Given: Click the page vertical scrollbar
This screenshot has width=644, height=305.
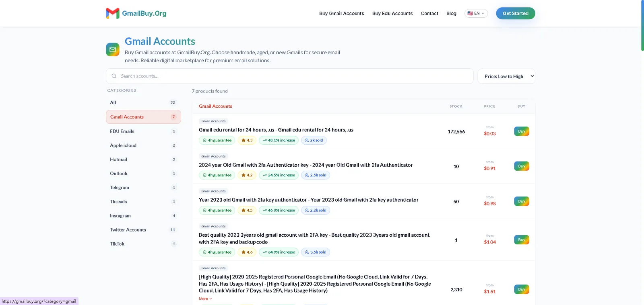Looking at the screenshot, I should 642,26.
